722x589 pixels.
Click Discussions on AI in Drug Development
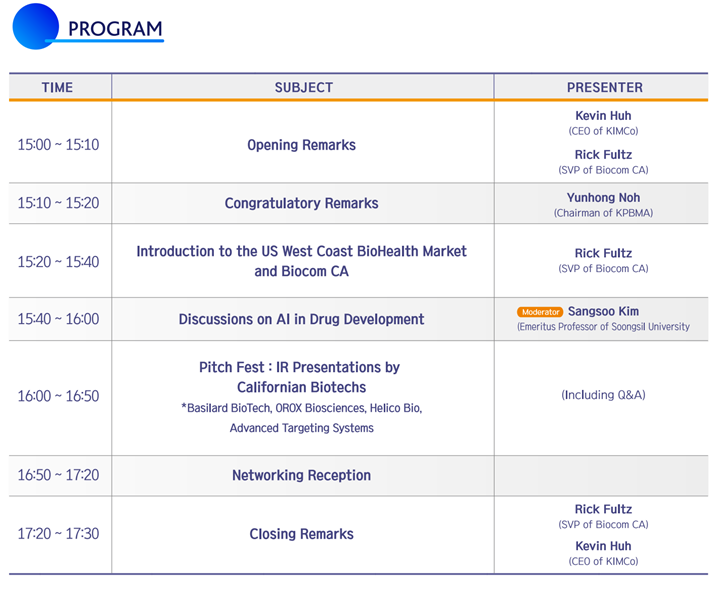click(301, 319)
